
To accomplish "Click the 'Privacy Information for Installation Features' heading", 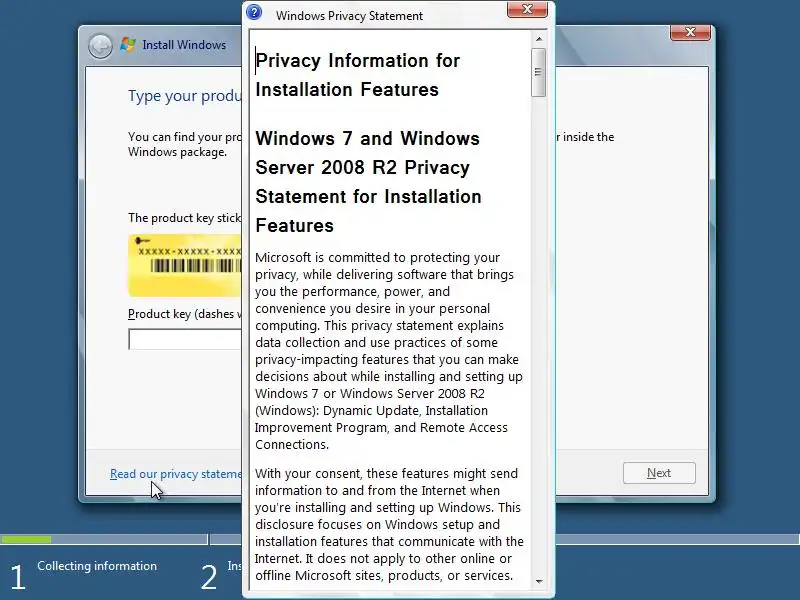I will (358, 75).
